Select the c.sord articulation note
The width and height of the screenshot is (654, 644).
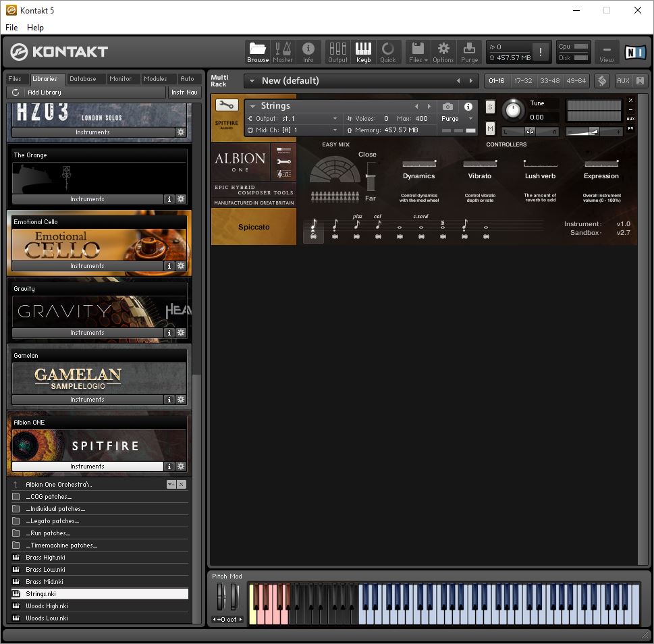[421, 227]
